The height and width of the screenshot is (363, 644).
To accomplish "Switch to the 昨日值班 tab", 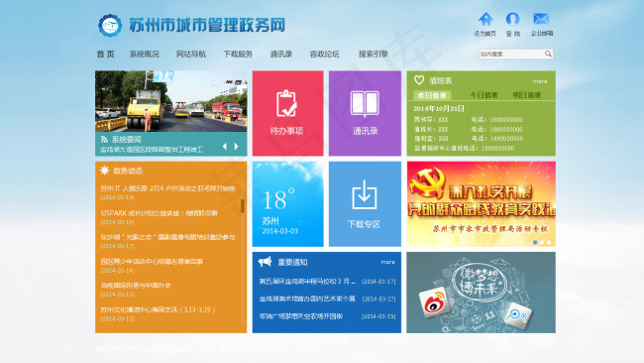I will (432, 95).
